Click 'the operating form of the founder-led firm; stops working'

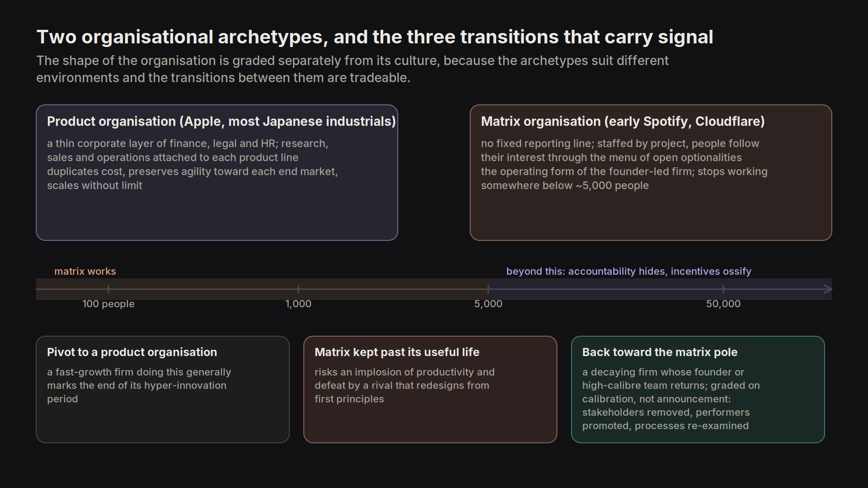tap(624, 172)
